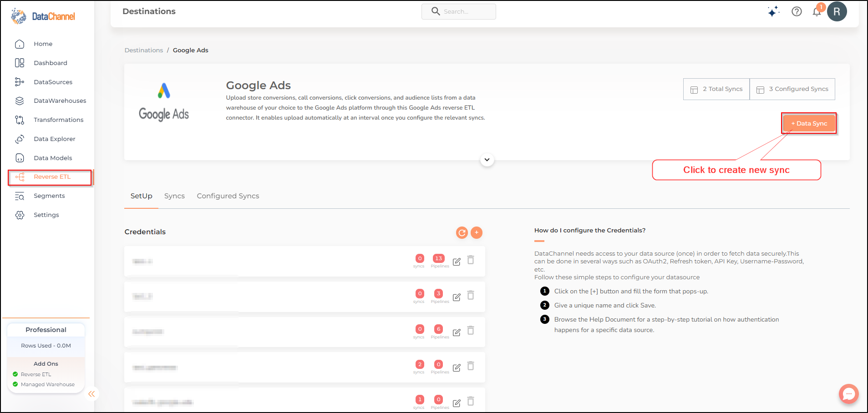Delete the credential with 13 pipelines

click(x=471, y=260)
